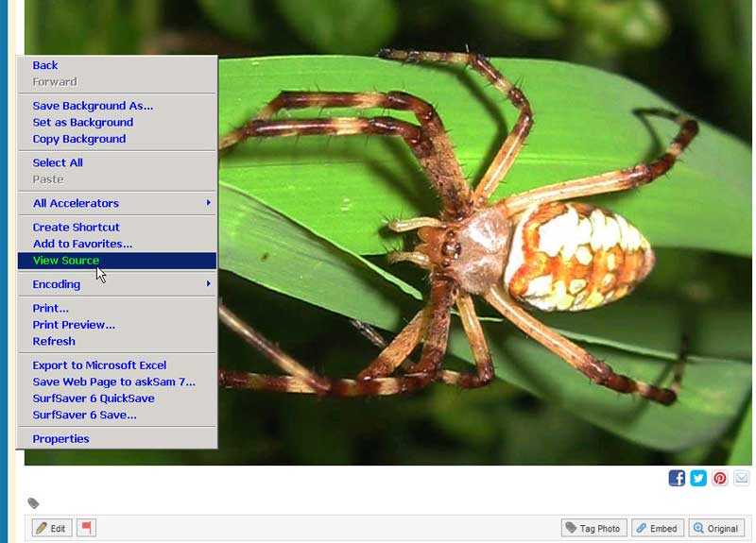This screenshot has width=756, height=543.
Task: Share photo via email envelope icon
Action: pos(742,478)
